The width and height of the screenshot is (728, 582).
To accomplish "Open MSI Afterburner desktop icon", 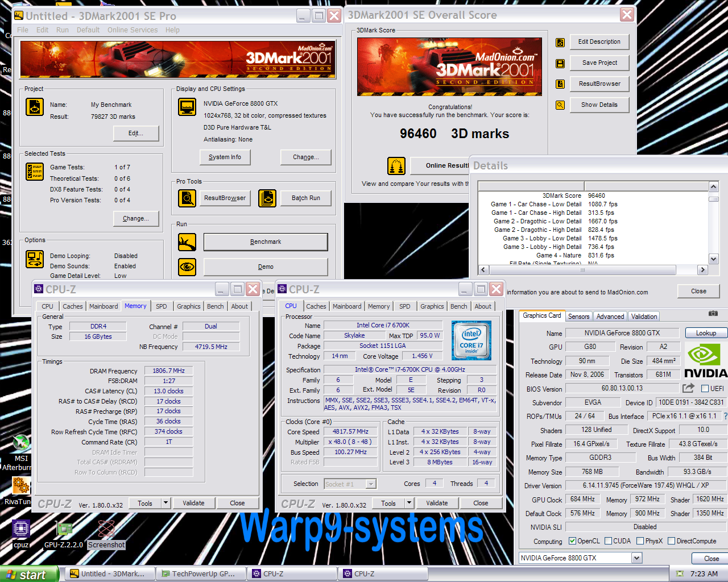I will pyautogui.click(x=21, y=444).
